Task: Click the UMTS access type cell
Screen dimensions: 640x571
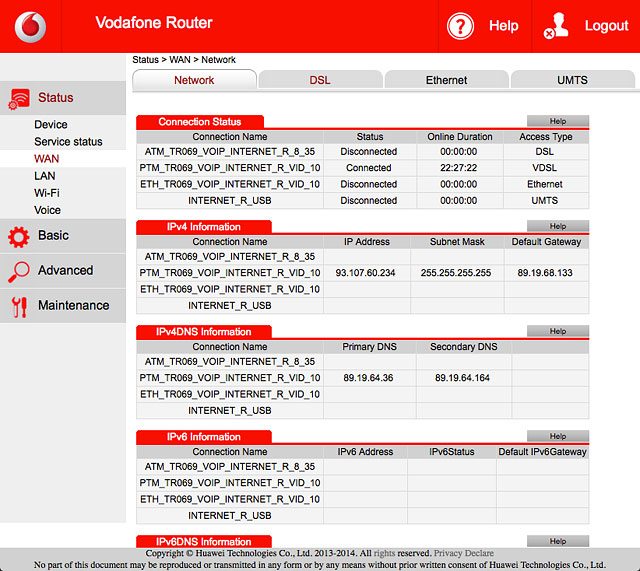Action: [x=544, y=200]
